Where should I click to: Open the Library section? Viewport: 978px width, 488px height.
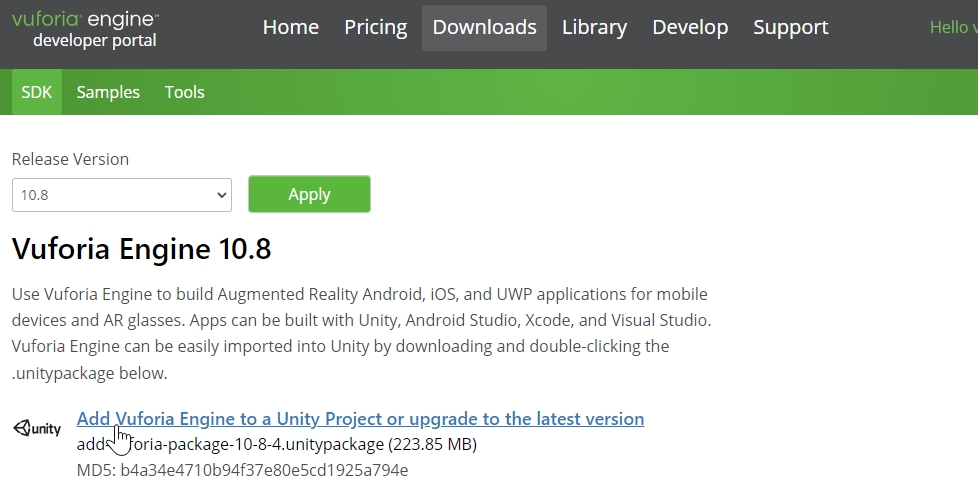click(594, 28)
